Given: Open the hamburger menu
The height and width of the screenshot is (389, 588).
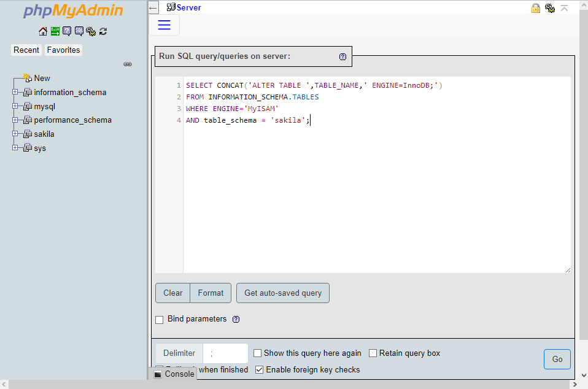Looking at the screenshot, I should point(164,25).
